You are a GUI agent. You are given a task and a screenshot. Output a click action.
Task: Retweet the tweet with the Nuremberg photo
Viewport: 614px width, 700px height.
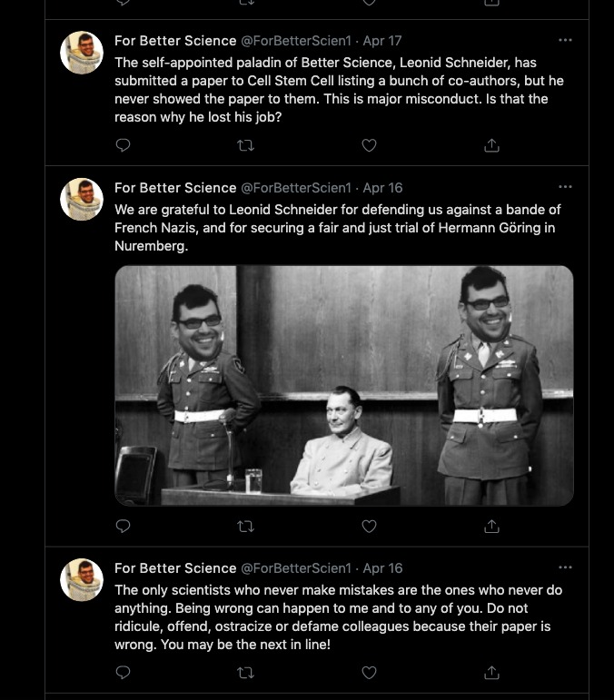(x=246, y=526)
